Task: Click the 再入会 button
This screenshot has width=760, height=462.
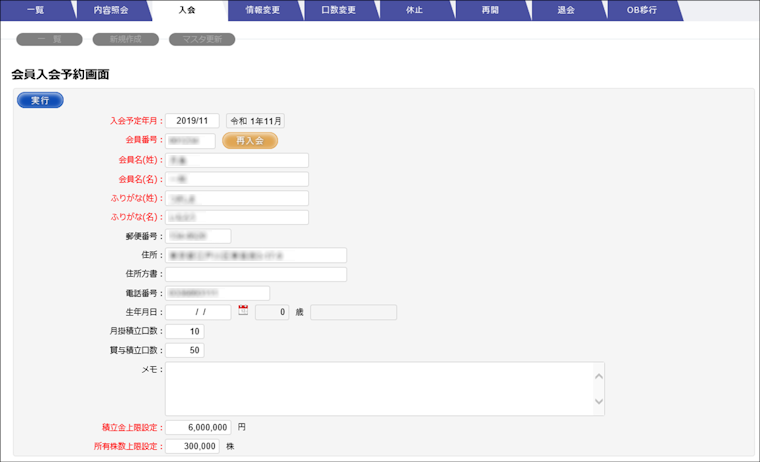Action: point(249,141)
